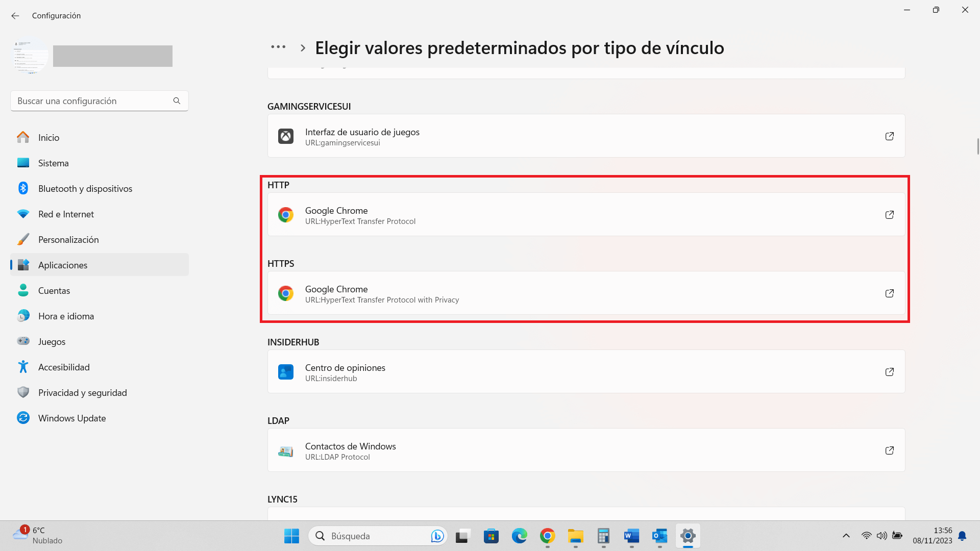
Task: Open Outlook from the taskbar
Action: [659, 536]
